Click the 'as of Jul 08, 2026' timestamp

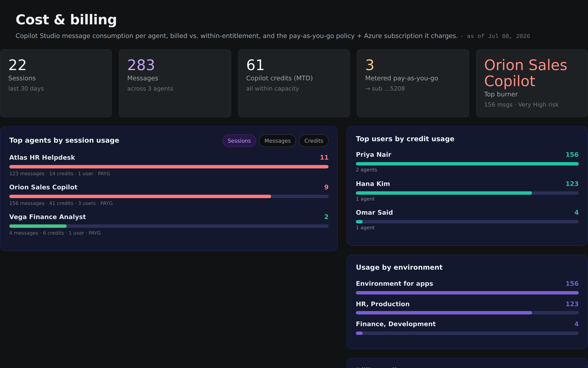click(x=498, y=36)
